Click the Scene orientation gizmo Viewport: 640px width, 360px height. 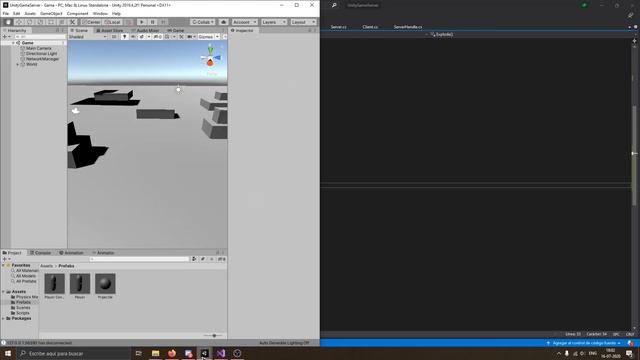click(211, 58)
